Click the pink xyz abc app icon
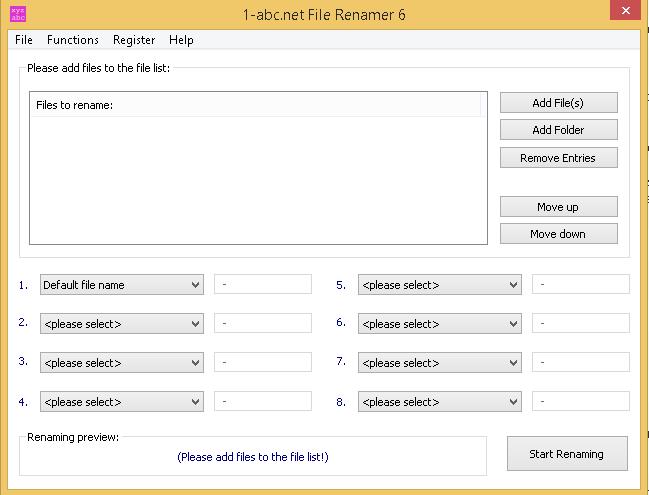The image size is (649, 495). point(18,14)
